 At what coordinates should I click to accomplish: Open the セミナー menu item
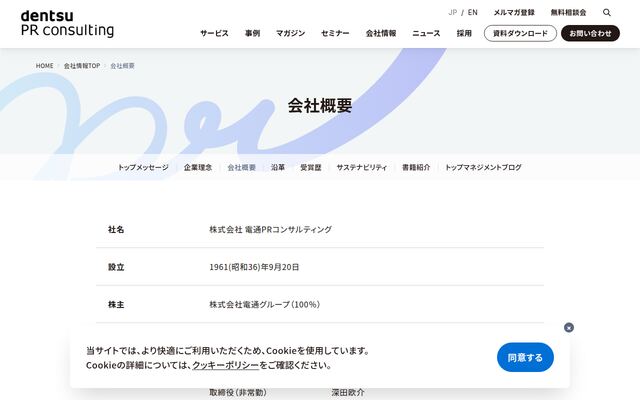(x=335, y=33)
